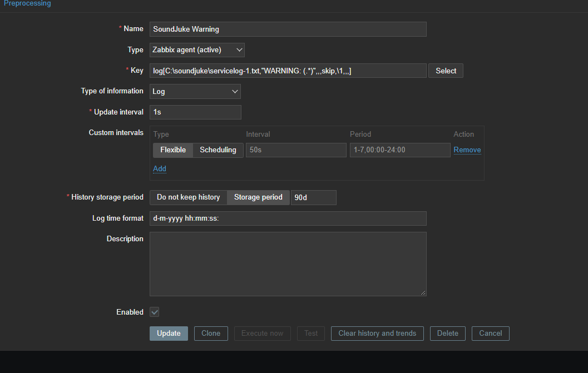Expand the dropdown arrow beside Log selection
Viewport: 588px width, 373px height.
(236, 91)
